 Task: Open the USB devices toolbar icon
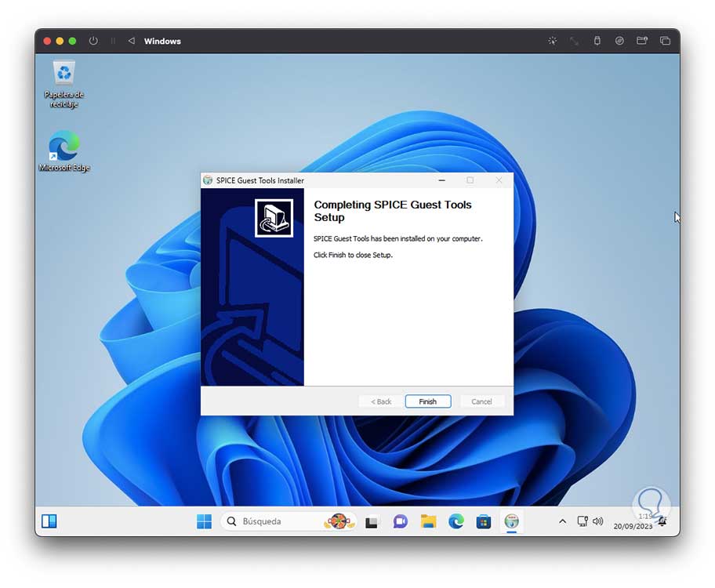pyautogui.click(x=597, y=41)
